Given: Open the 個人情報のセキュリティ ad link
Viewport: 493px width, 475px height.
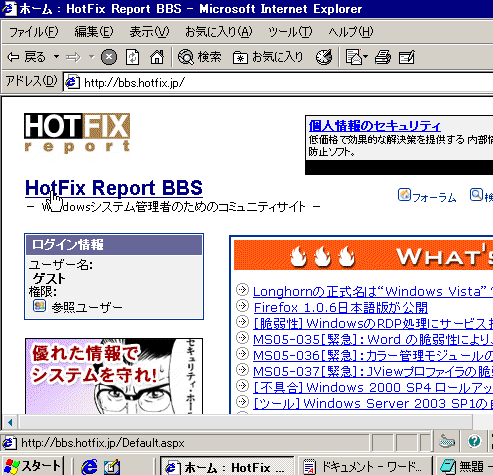Looking at the screenshot, I should click(x=375, y=126).
